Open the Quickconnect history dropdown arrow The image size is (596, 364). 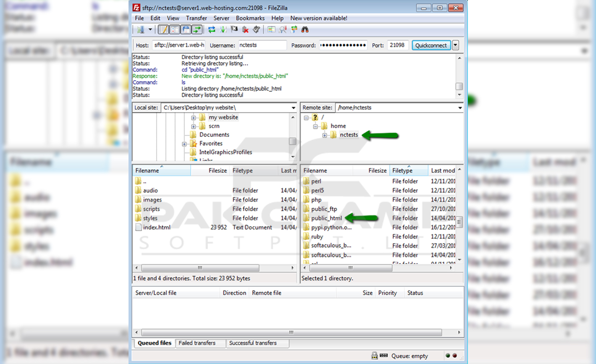click(455, 45)
